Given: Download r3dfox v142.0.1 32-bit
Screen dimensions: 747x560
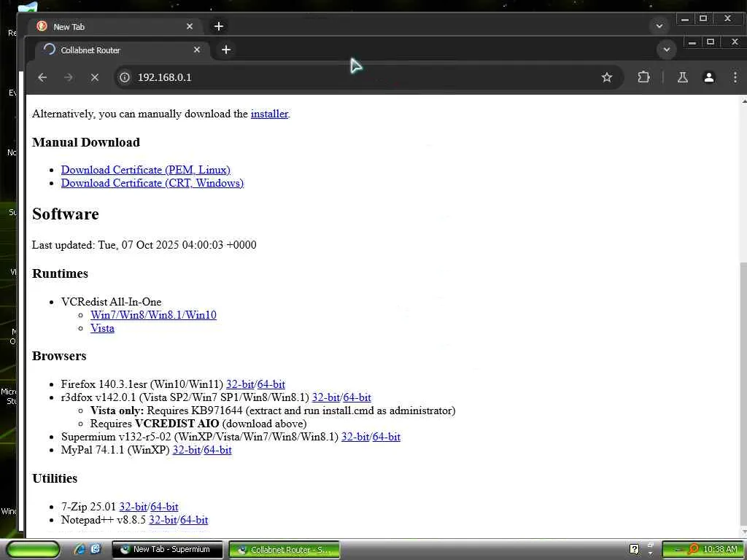Looking at the screenshot, I should pyautogui.click(x=326, y=397).
